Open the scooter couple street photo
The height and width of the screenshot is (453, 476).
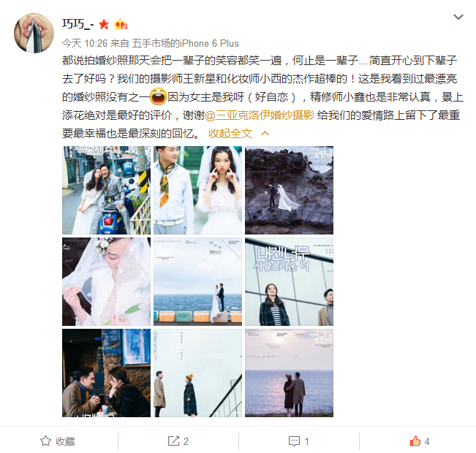(106, 190)
